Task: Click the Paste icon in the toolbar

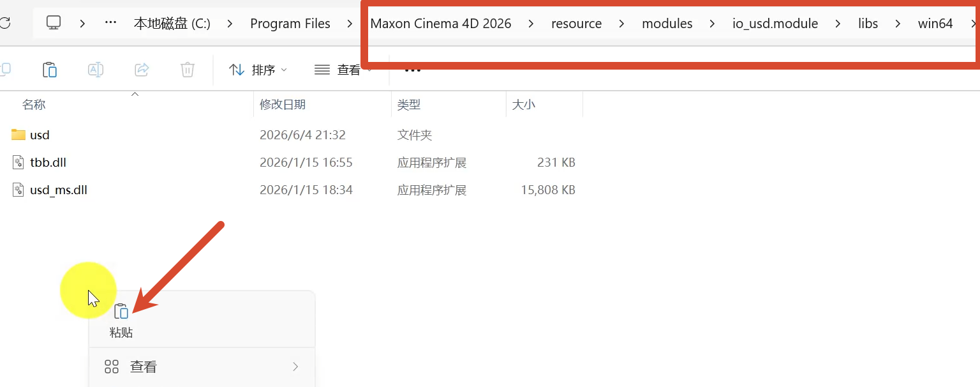Action: coord(50,70)
